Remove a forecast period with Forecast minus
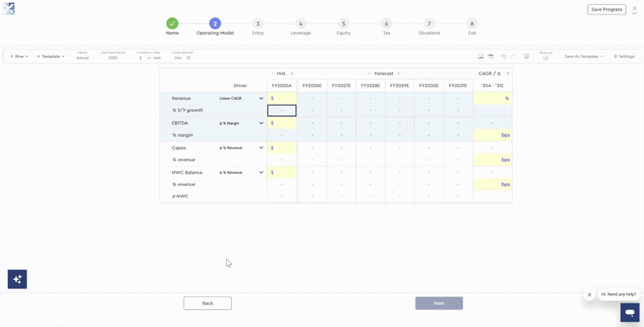This screenshot has width=644, height=327. point(369,73)
